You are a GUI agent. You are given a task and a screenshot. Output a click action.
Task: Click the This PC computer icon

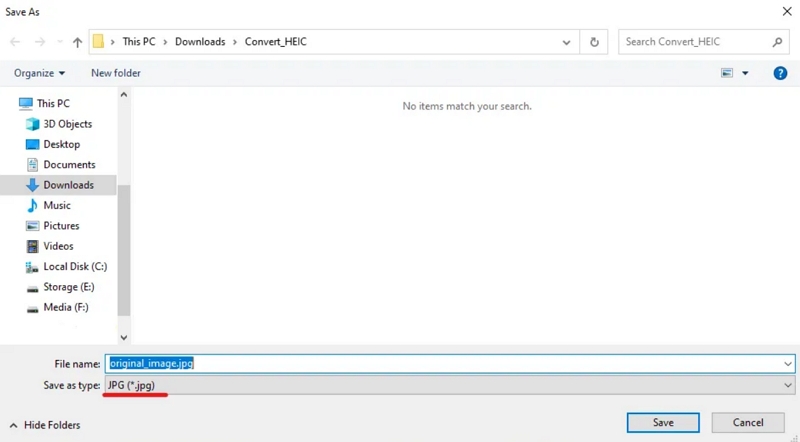click(26, 104)
